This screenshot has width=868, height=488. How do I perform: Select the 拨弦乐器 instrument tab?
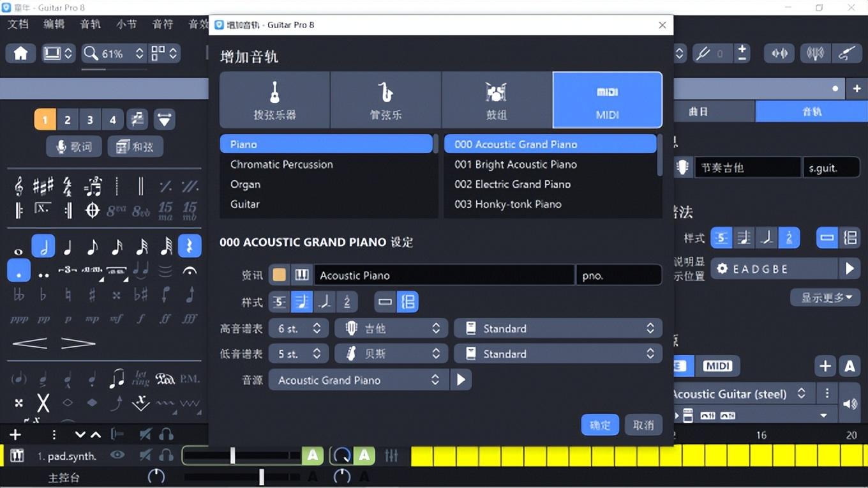coord(274,100)
